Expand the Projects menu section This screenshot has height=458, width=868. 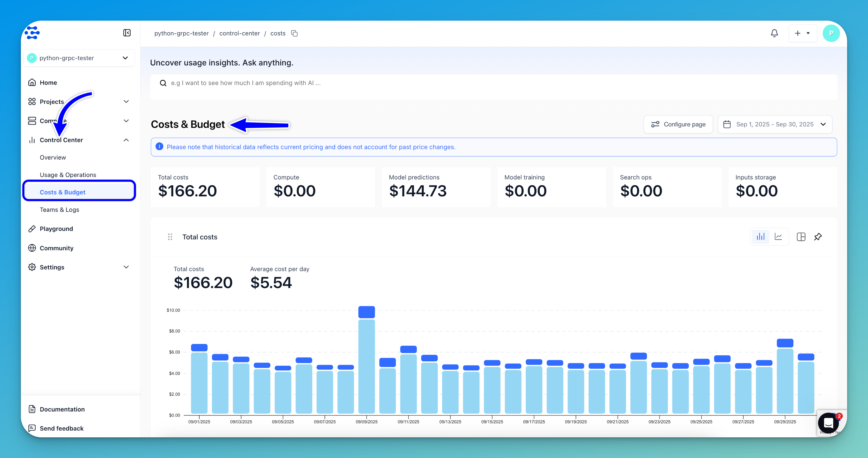click(126, 101)
